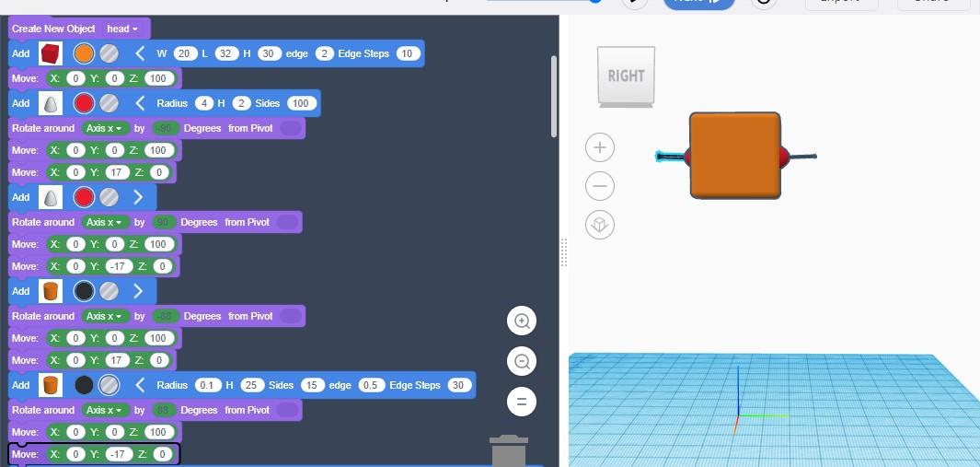The image size is (980, 467).
Task: Collapse the Radius 4 Add block parameters
Action: [x=140, y=103]
